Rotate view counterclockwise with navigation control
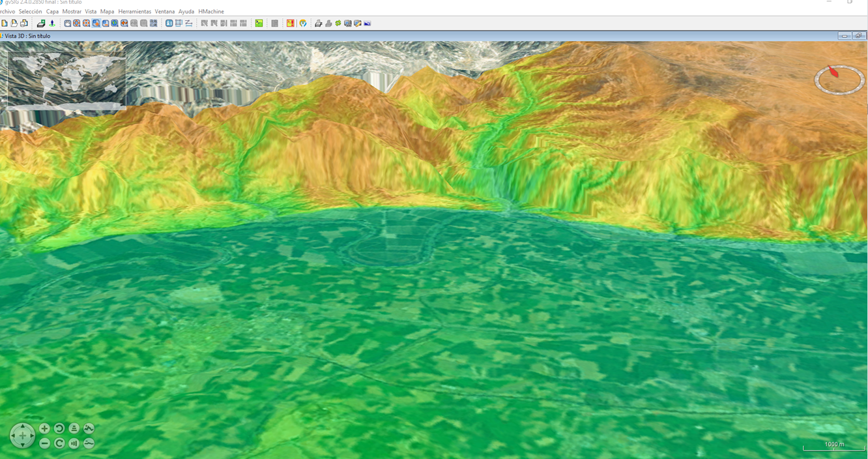 point(59,428)
